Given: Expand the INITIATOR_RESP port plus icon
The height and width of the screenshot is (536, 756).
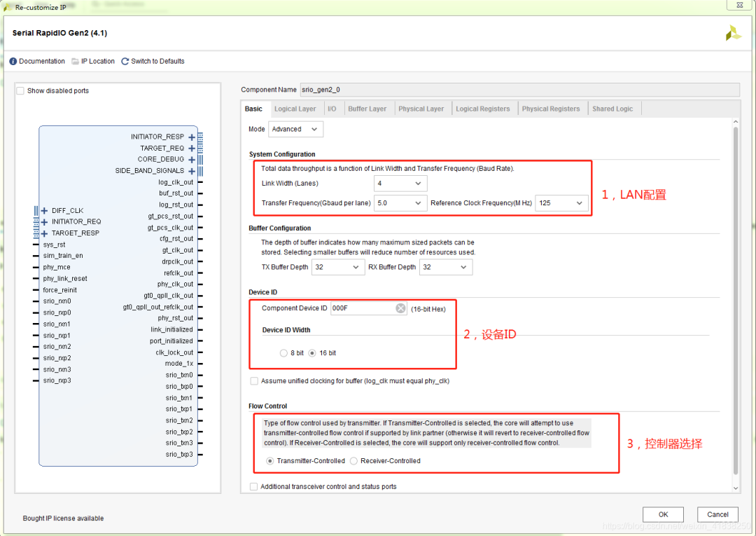Looking at the screenshot, I should point(192,137).
